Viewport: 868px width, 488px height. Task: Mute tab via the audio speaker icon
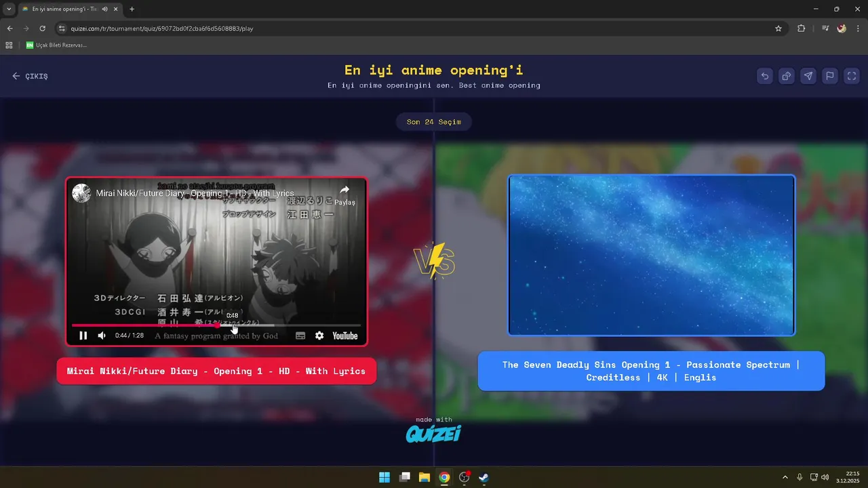(x=105, y=9)
